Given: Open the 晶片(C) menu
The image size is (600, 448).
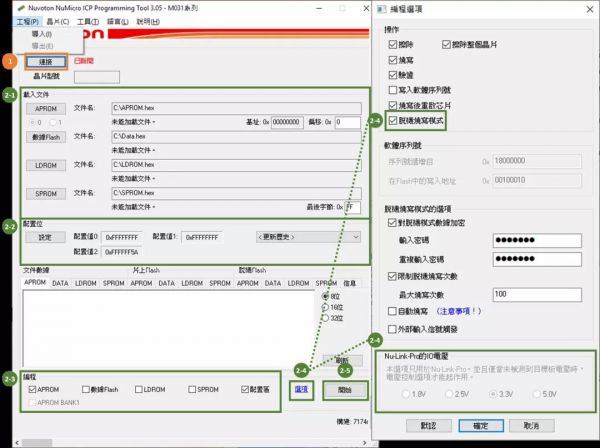Looking at the screenshot, I should pyautogui.click(x=59, y=21).
